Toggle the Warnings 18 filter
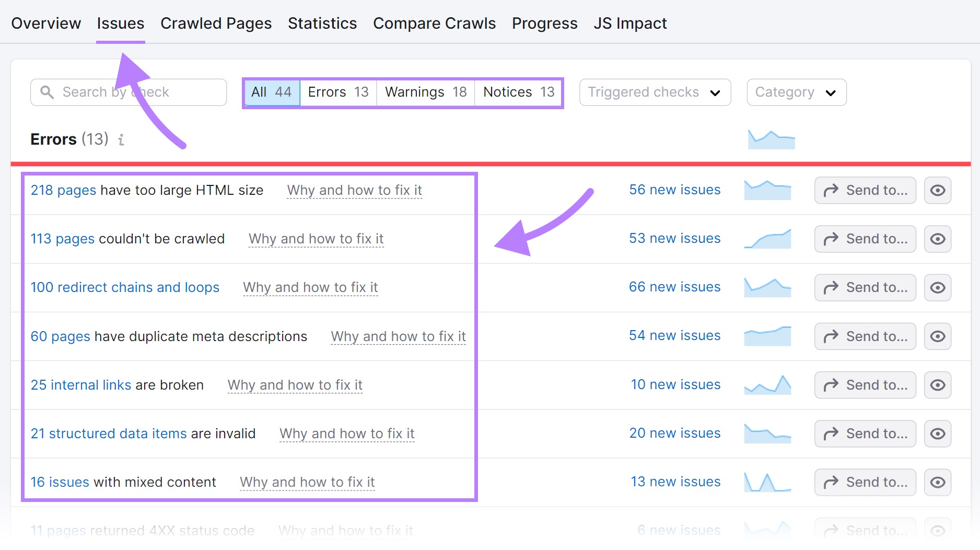Screen dimensions: 980x550 [425, 92]
